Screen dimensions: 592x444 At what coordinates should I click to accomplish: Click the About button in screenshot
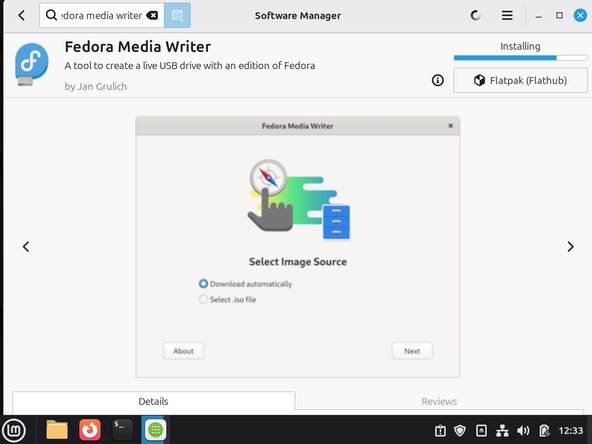tap(183, 351)
